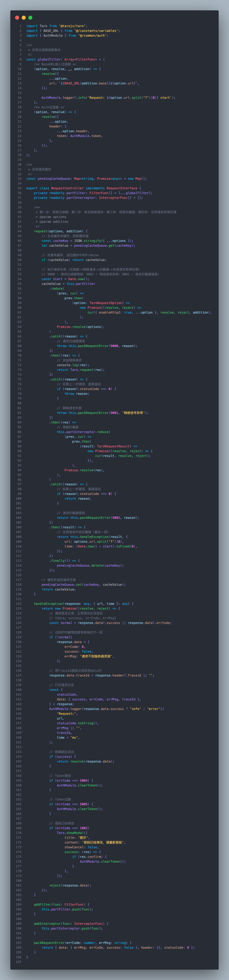
Task: Click "title: '提示'," line
Action: 77,838
